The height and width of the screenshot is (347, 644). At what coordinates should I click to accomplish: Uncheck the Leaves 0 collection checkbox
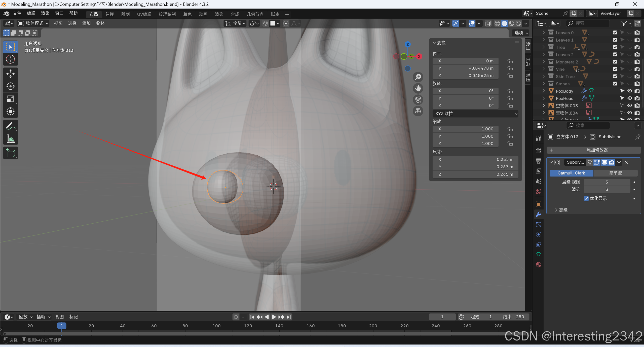pos(615,32)
